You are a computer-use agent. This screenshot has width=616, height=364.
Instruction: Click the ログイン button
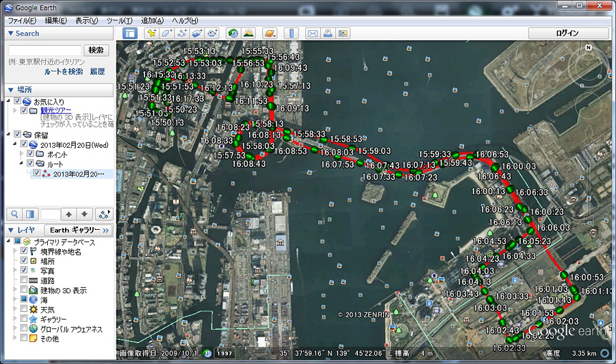pos(568,34)
